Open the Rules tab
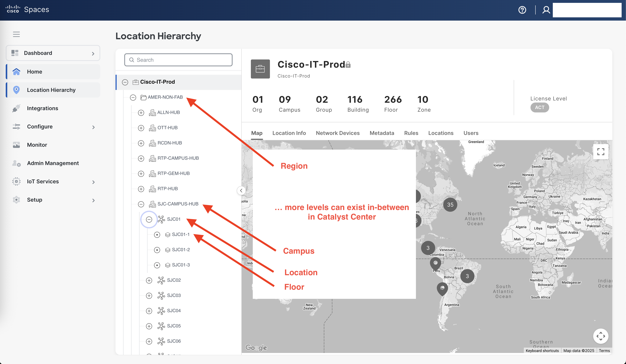The width and height of the screenshot is (626, 364). (411, 133)
